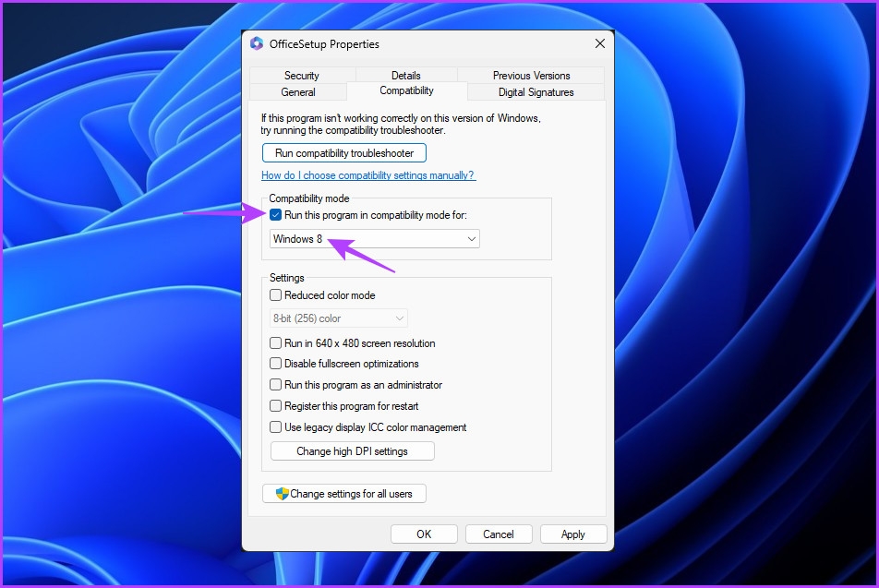Check "Run in 640 x 480 screen resolution"

pos(275,342)
